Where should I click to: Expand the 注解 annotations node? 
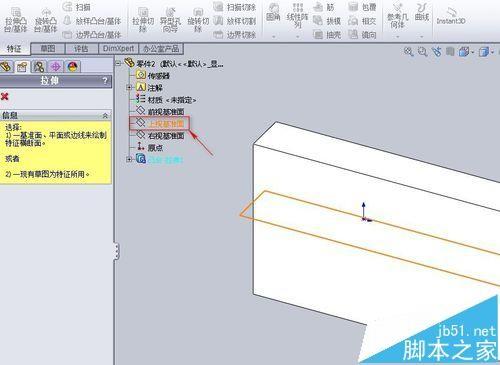129,87
